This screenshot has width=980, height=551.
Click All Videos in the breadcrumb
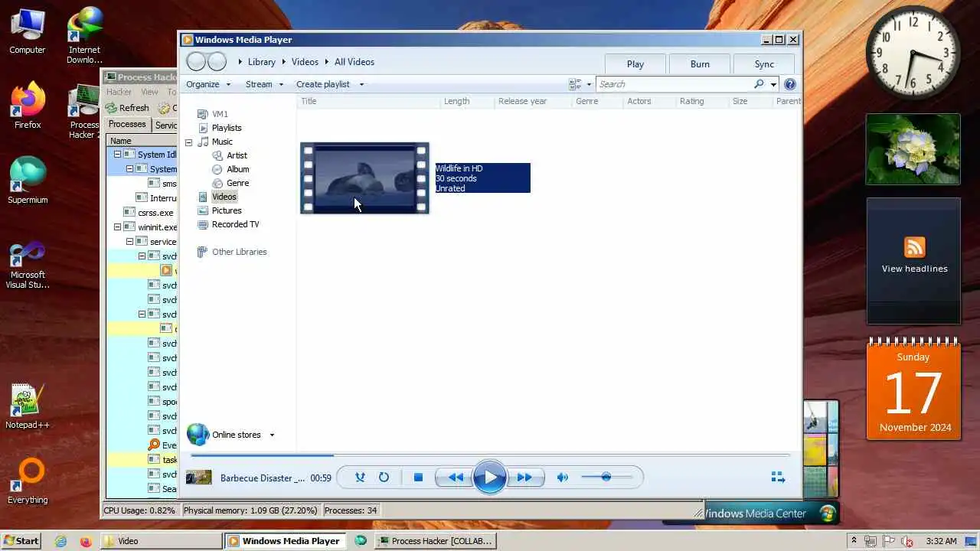354,62
